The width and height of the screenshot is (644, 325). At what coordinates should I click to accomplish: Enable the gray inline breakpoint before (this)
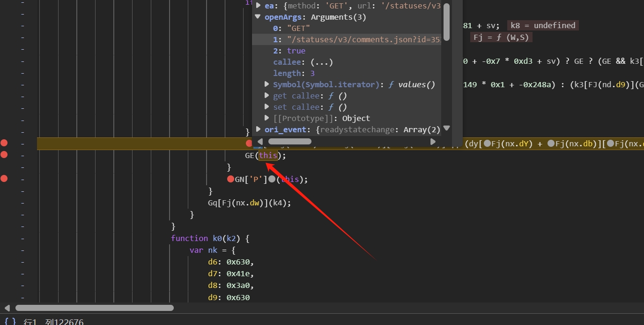pyautogui.click(x=272, y=179)
